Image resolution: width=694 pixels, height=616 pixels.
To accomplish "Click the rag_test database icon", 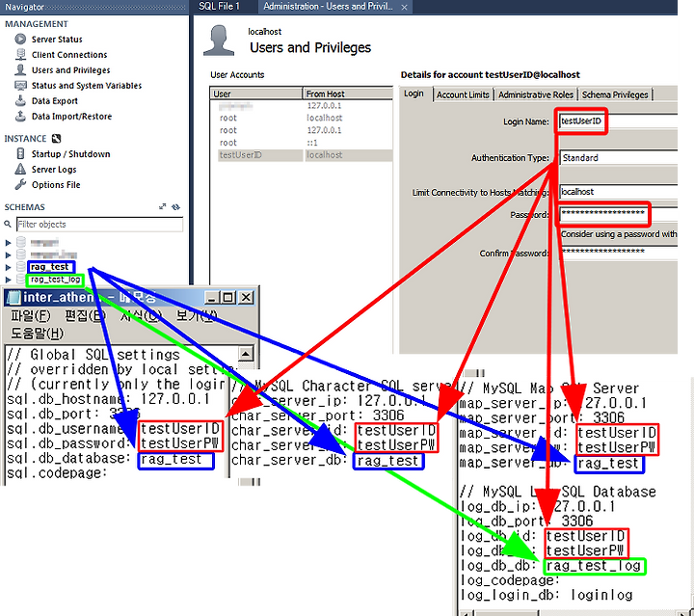I will [21, 266].
